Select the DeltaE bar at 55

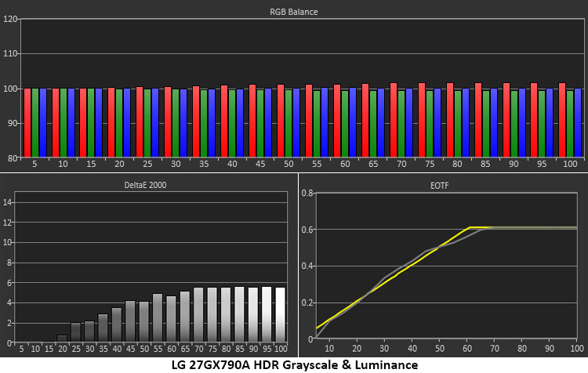tap(158, 318)
